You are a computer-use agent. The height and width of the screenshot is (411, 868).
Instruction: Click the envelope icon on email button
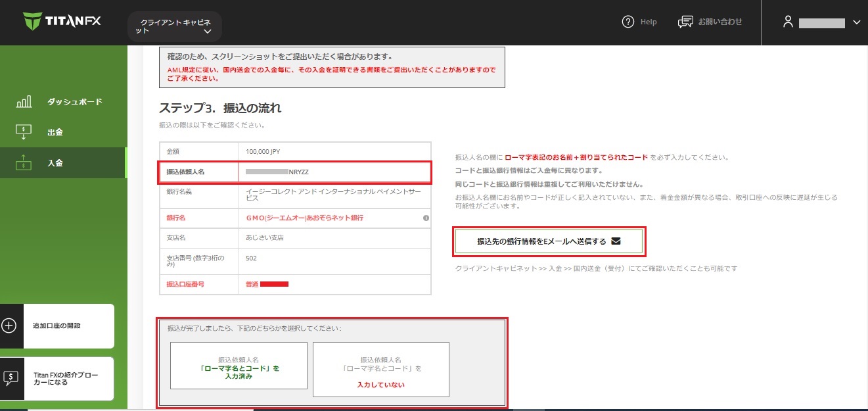tap(616, 241)
